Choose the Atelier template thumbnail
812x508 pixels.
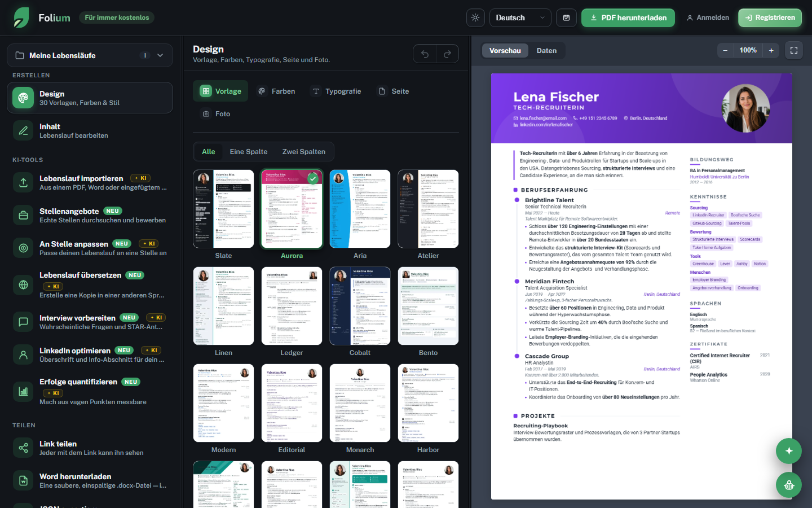coord(428,209)
